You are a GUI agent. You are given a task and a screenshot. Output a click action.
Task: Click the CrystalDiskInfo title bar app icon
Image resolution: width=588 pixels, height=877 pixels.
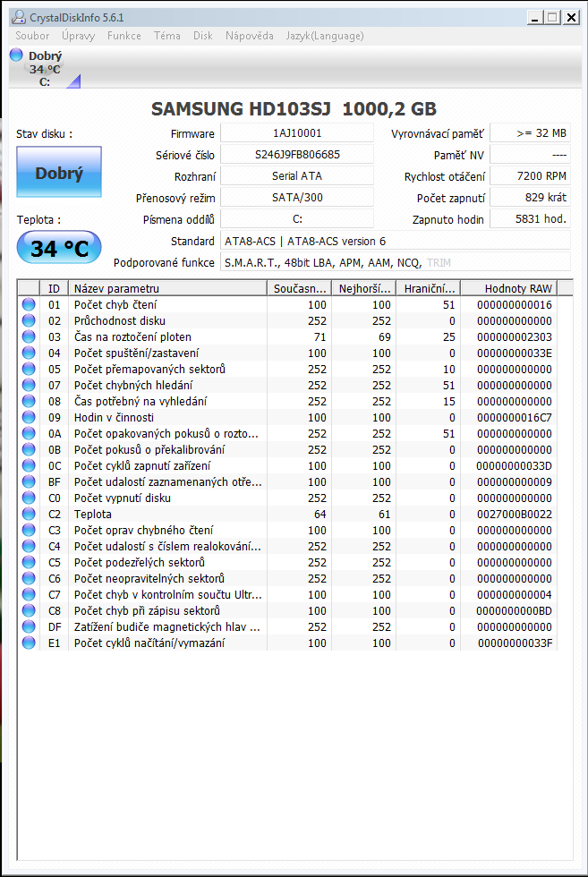click(19, 17)
